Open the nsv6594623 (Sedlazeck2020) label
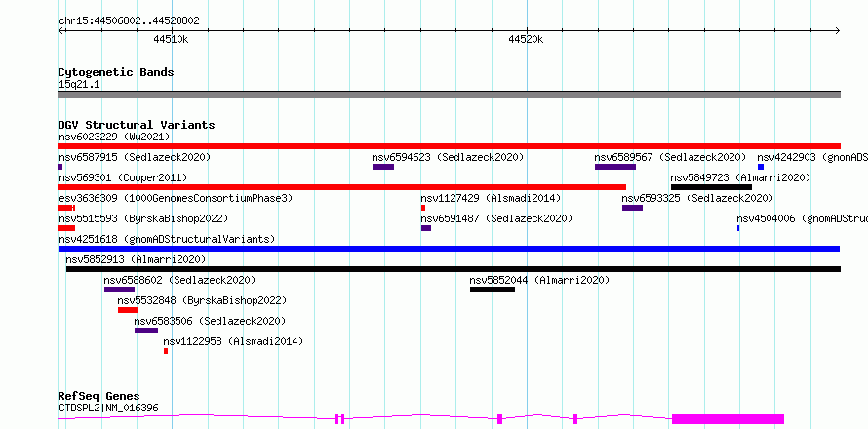The width and height of the screenshot is (868, 429). point(448,157)
